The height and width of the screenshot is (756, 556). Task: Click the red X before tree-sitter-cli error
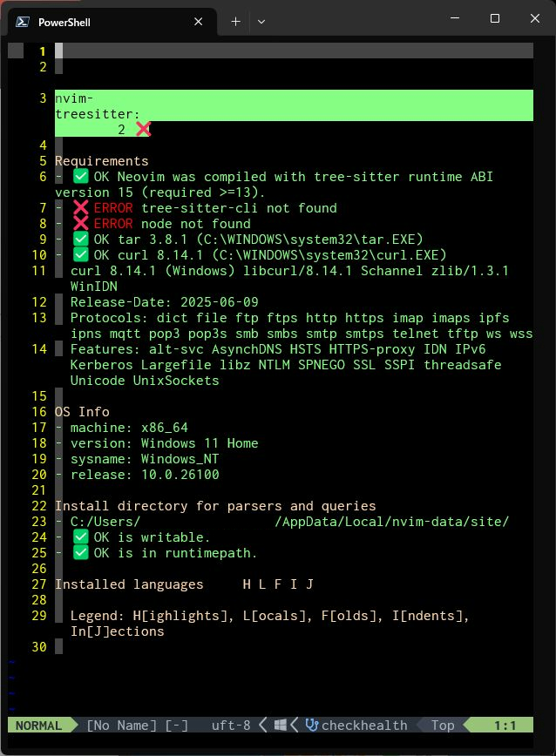(81, 208)
